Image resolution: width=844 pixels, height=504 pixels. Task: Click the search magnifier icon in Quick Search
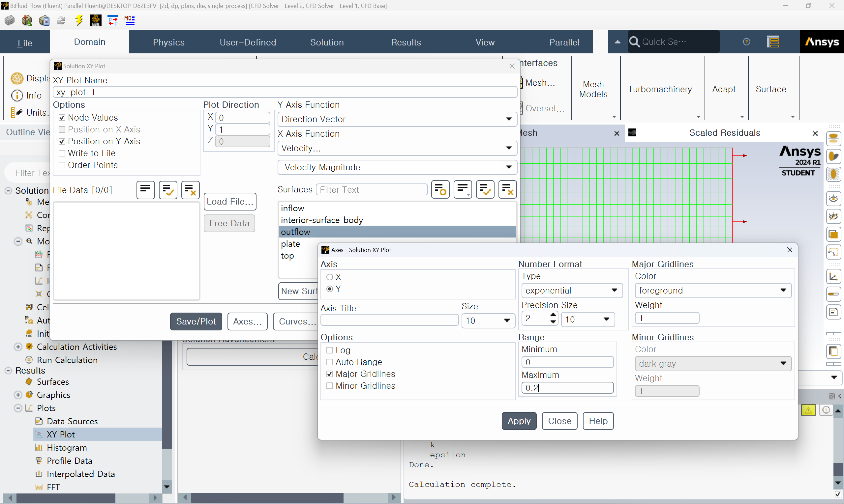[x=634, y=42]
